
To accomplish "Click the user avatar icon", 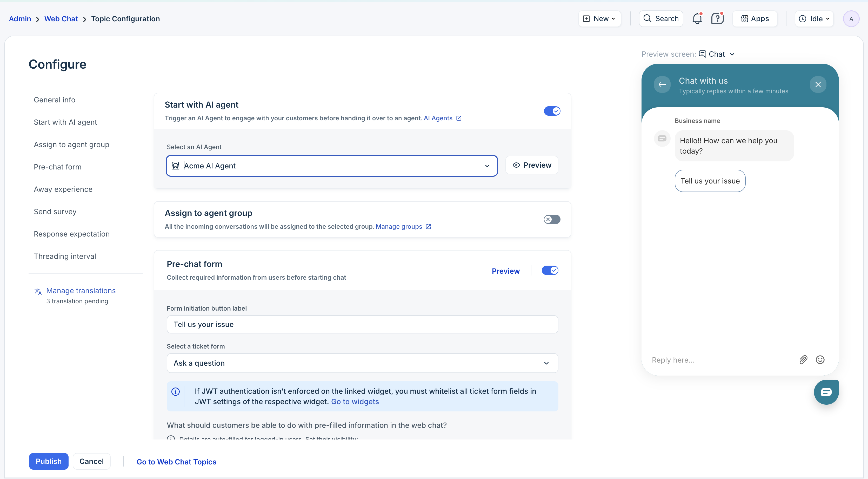I will 851,19.
